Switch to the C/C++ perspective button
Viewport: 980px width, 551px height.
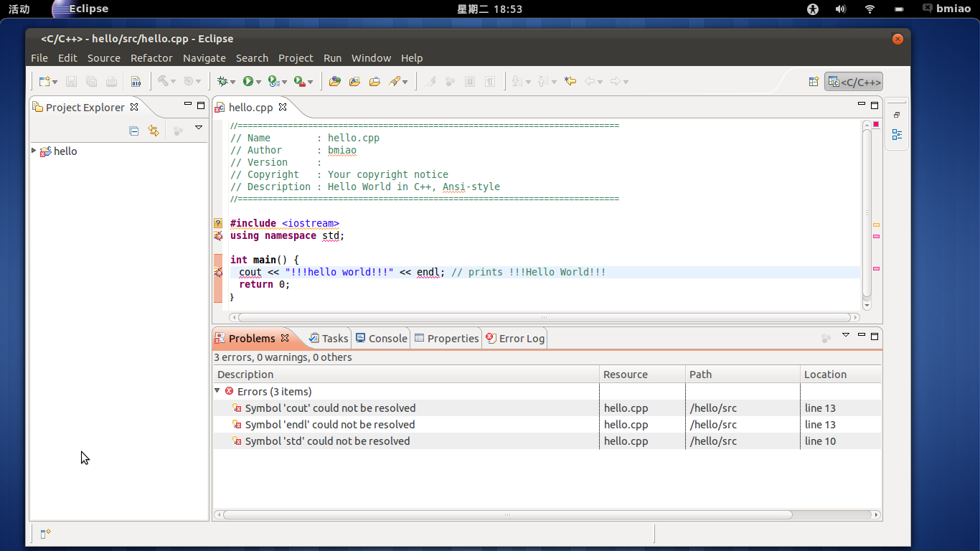click(x=854, y=82)
